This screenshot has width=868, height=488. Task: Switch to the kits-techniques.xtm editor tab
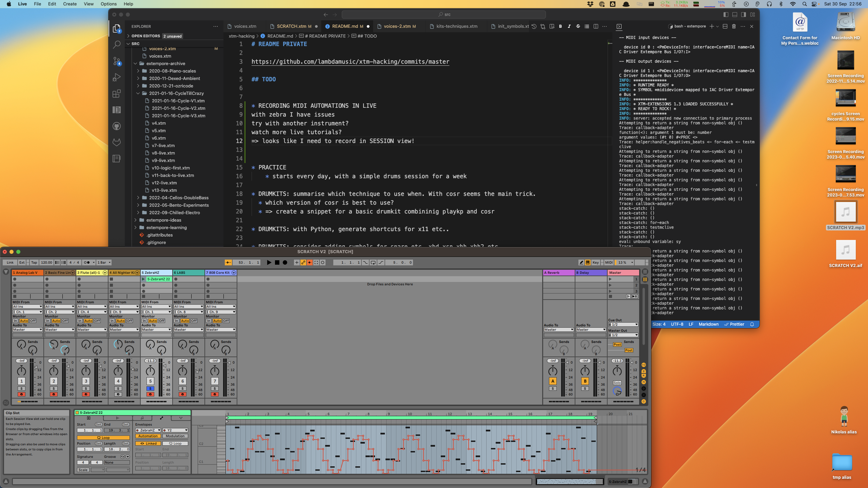pyautogui.click(x=457, y=26)
